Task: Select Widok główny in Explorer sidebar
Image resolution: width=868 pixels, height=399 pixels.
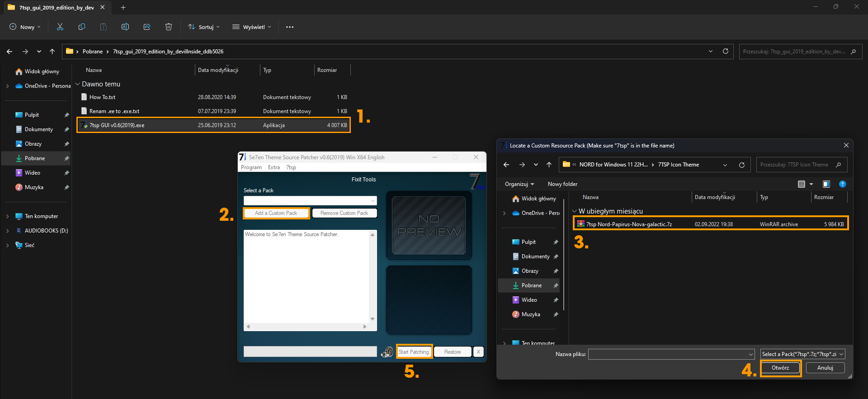Action: [x=42, y=71]
